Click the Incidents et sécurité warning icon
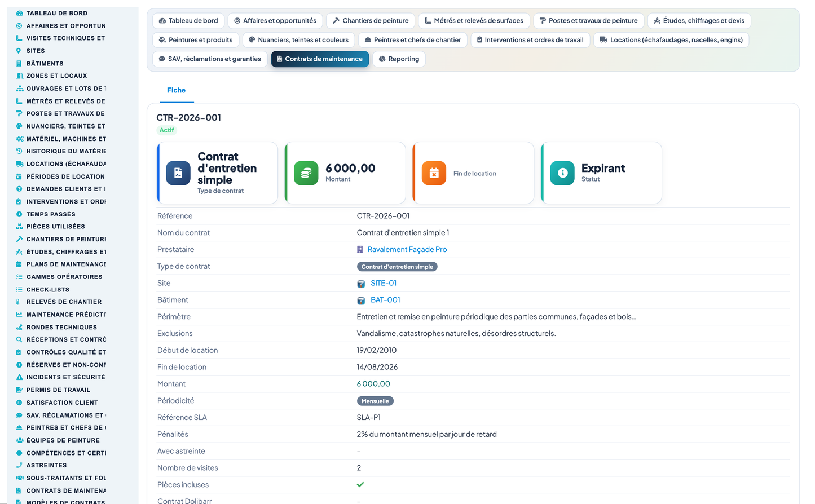The height and width of the screenshot is (504, 815). (x=19, y=377)
